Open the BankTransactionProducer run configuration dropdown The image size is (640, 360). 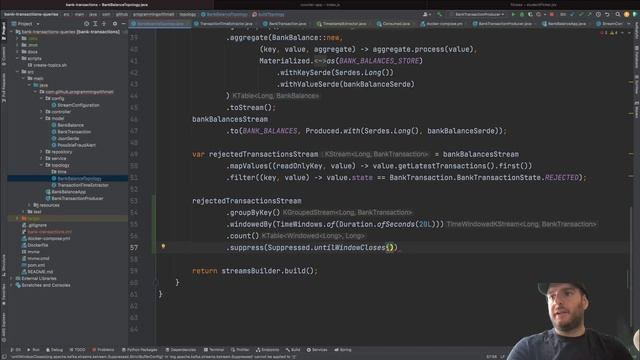[x=478, y=14]
